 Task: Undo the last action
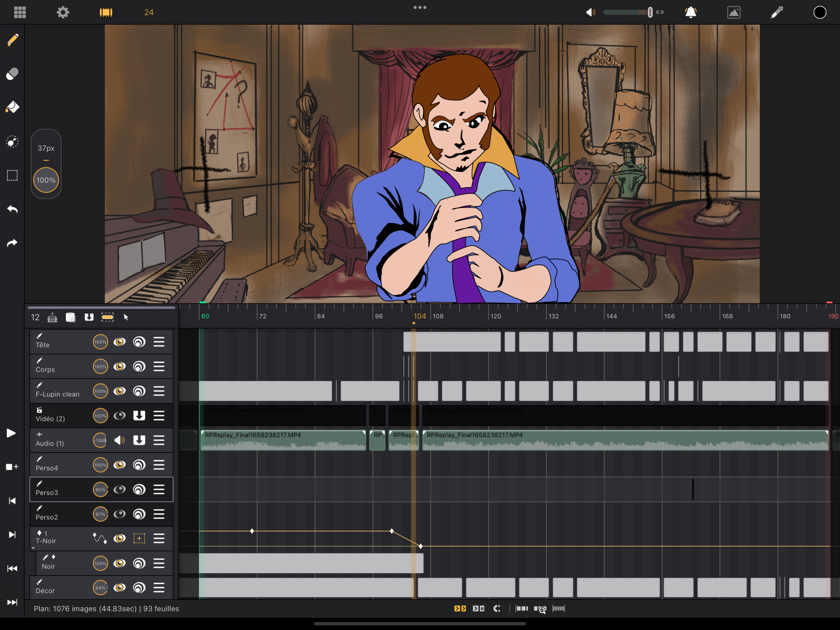pos(12,209)
